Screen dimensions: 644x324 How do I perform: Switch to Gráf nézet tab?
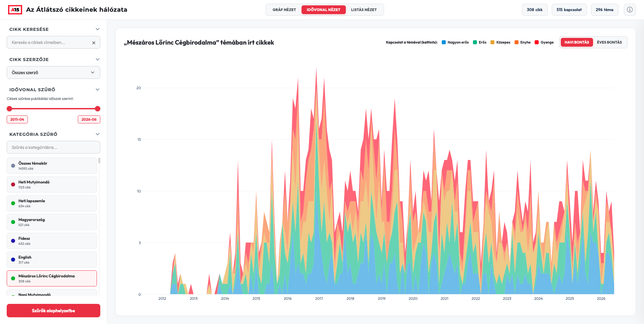pos(284,10)
